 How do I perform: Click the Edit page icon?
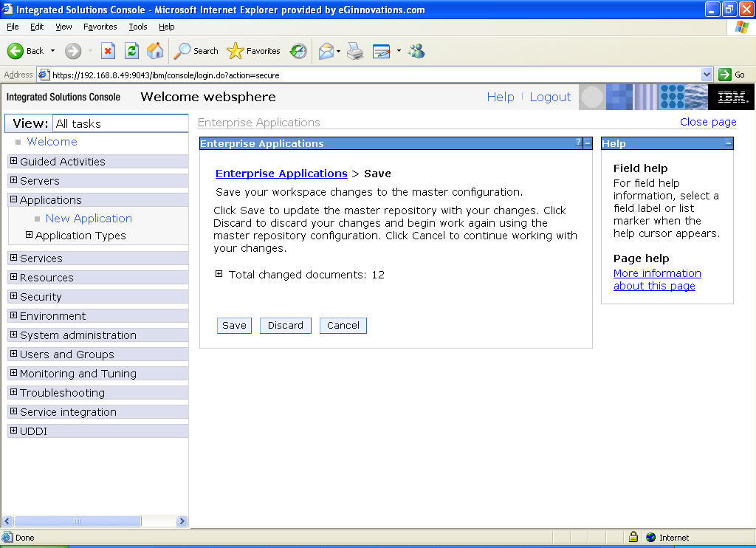[382, 51]
